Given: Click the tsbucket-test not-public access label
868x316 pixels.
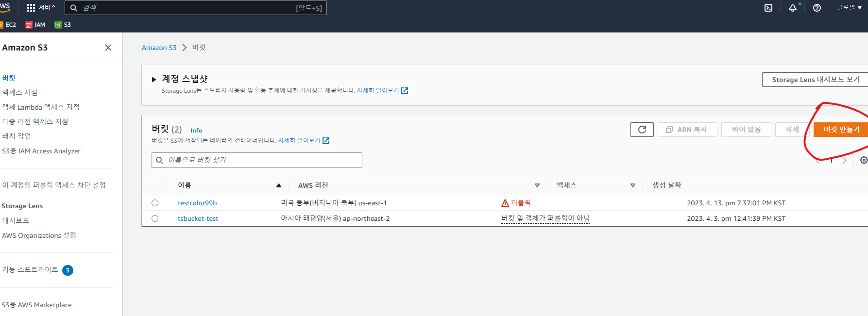Looking at the screenshot, I should (x=545, y=218).
